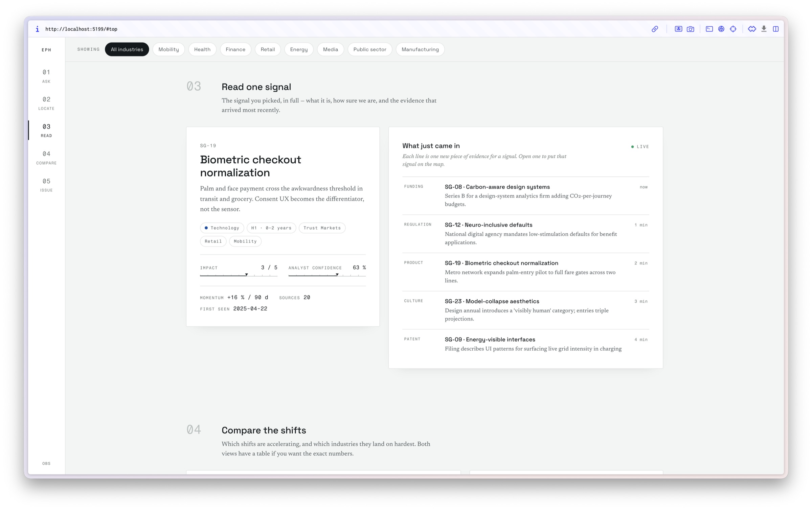Click the Biometric checkout normalization card heading
The width and height of the screenshot is (812, 510).
(250, 166)
